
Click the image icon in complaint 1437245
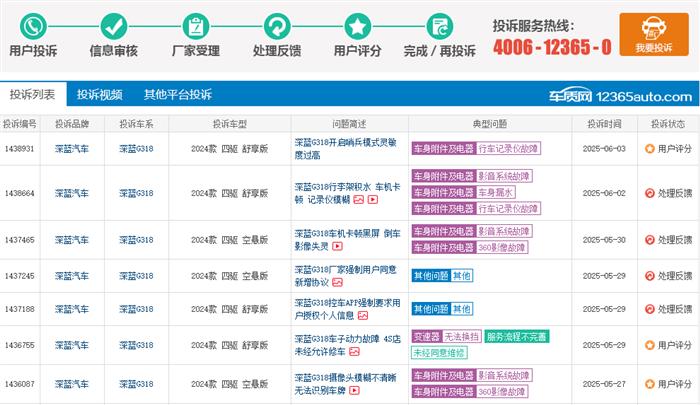pos(338,282)
